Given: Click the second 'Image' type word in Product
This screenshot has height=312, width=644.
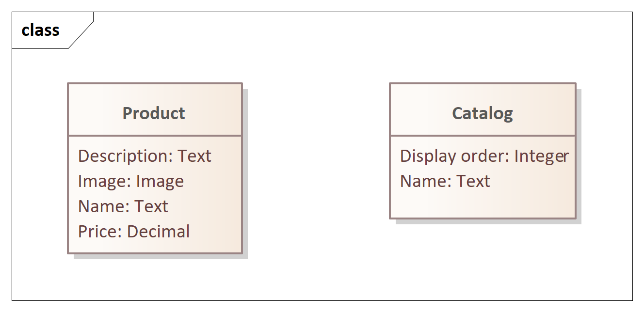Looking at the screenshot, I should [x=160, y=181].
